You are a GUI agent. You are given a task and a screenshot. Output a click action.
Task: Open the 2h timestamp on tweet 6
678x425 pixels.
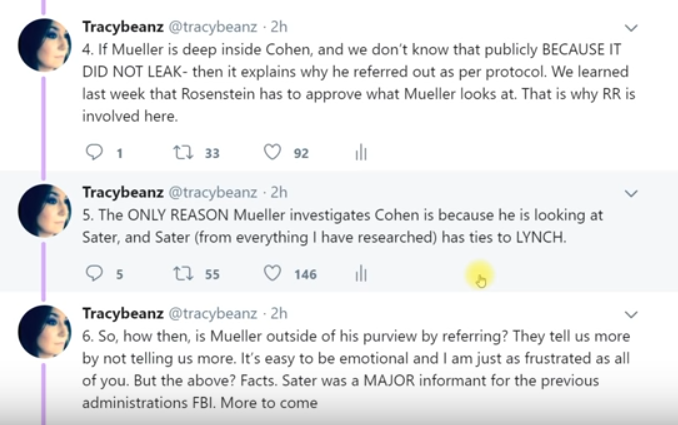[279, 313]
